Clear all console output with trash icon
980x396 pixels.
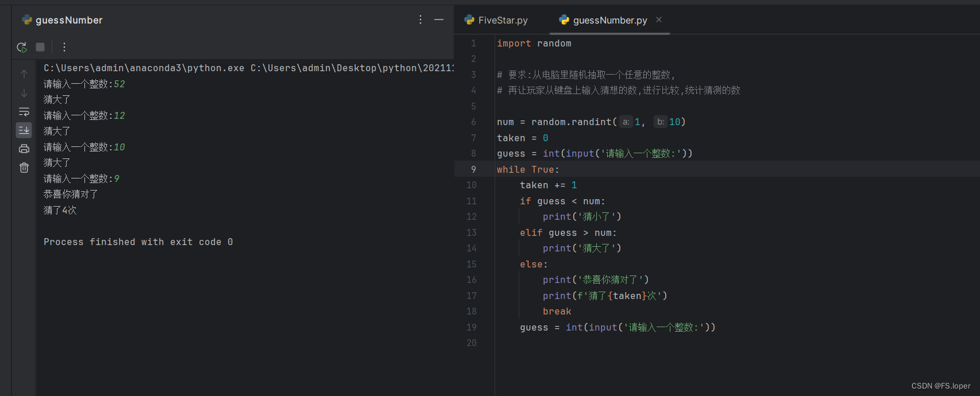click(x=24, y=168)
